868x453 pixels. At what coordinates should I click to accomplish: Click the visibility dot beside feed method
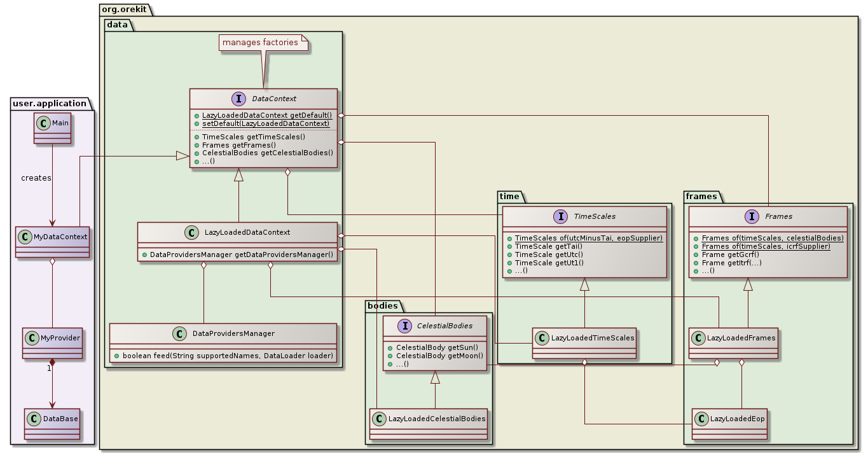pyautogui.click(x=116, y=356)
